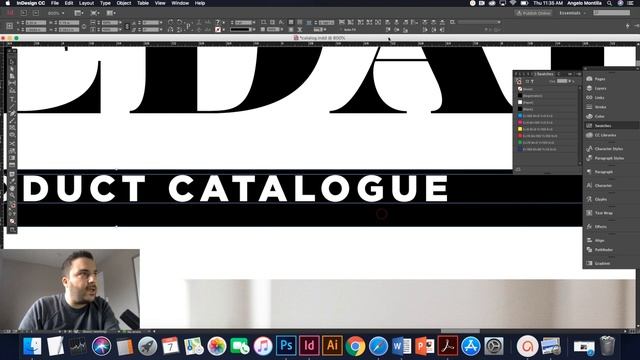
Task: Open the Essentials workspace switcher
Action: 572,13
